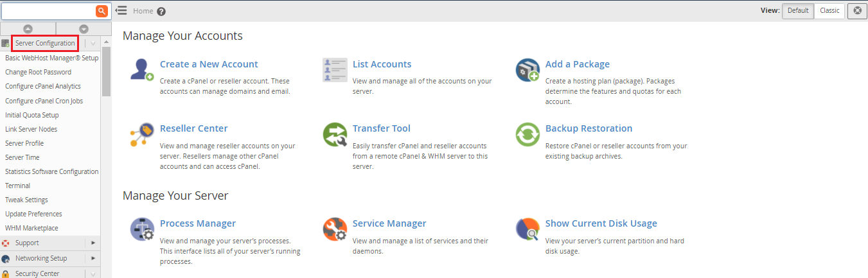Open Create a New Account link

pyautogui.click(x=209, y=64)
